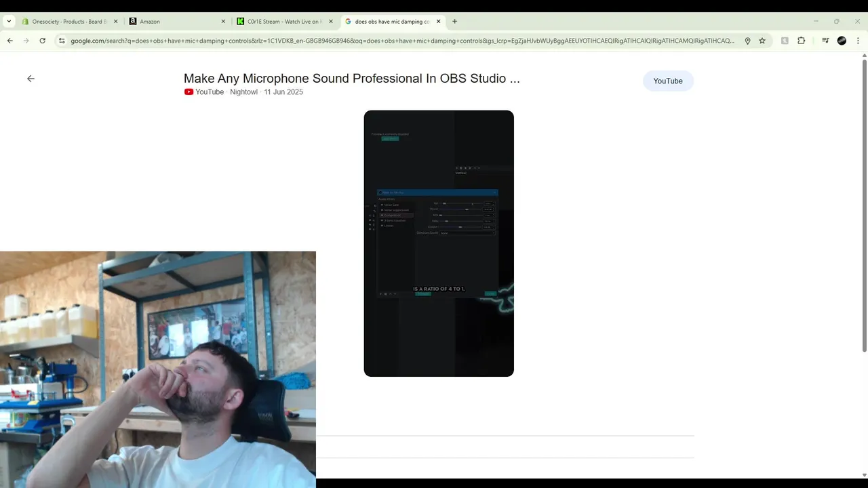Open the tab search dropdown arrow
The image size is (868, 488).
(9, 22)
